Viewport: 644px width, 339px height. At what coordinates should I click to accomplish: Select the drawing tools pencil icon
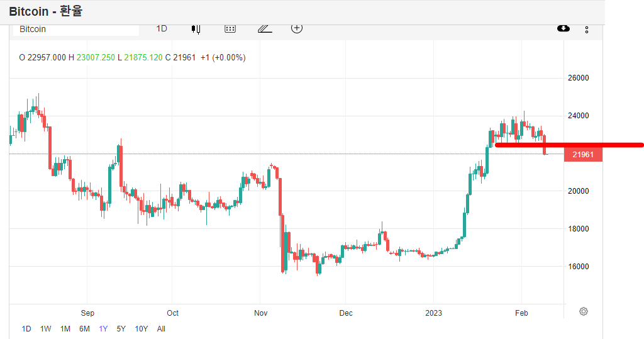coord(265,29)
